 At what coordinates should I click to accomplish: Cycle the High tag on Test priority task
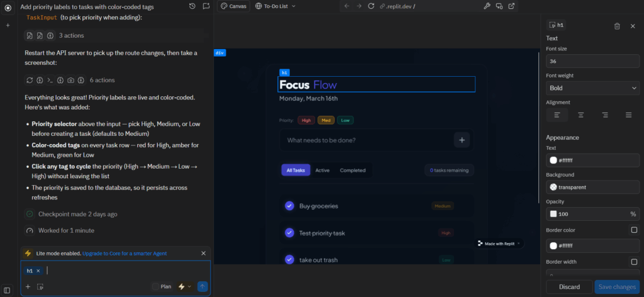tap(446, 233)
